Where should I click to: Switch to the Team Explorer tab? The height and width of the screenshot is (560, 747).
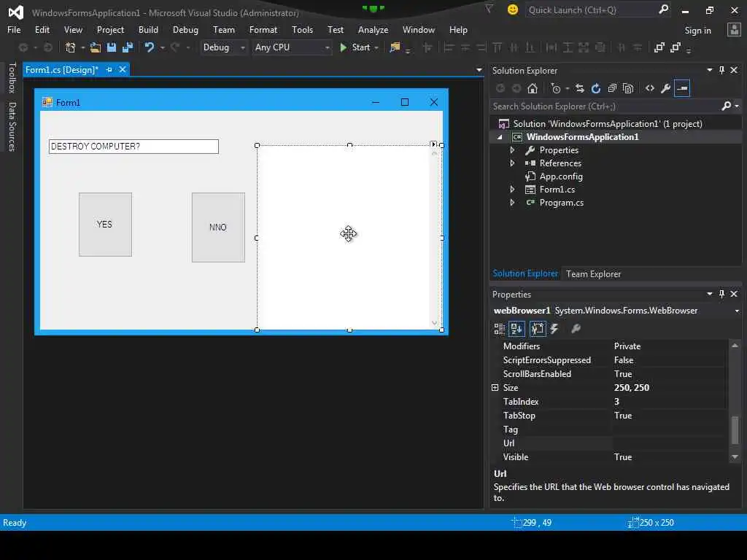click(x=593, y=274)
